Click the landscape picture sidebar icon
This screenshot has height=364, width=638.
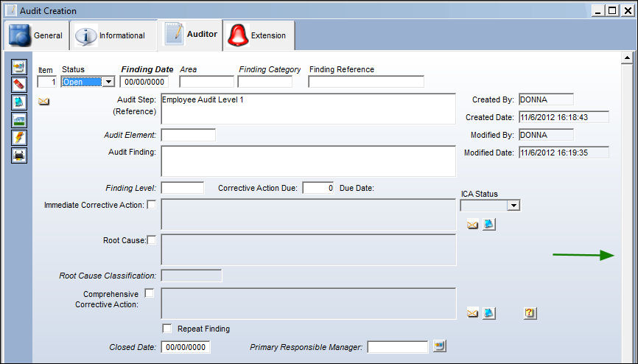[19, 119]
